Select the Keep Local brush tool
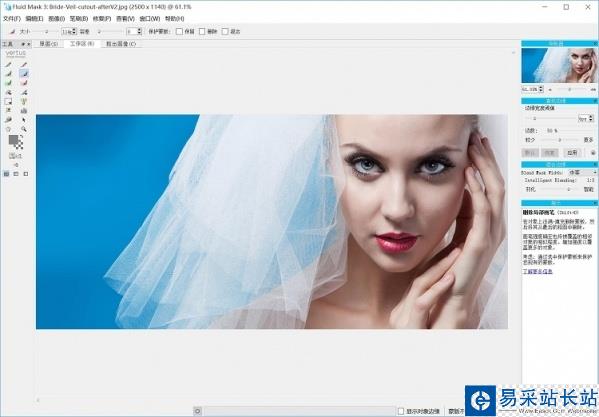Screen dimensions: 599x417 point(8,74)
